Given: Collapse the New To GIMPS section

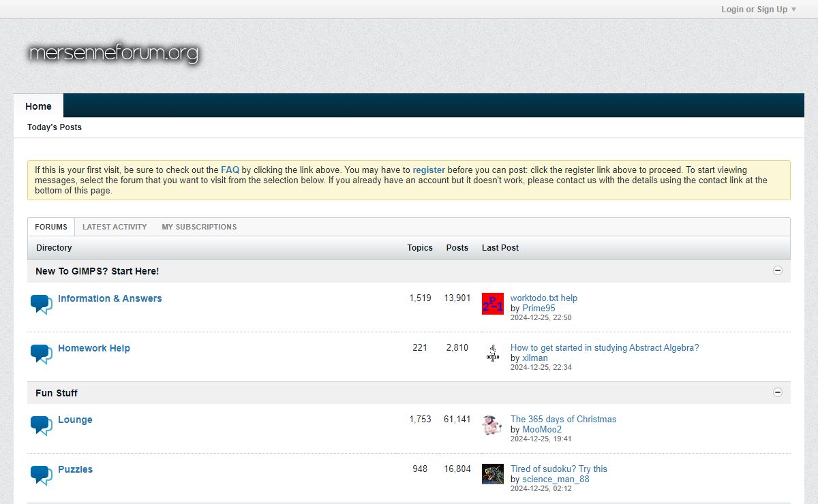Looking at the screenshot, I should 778,270.
